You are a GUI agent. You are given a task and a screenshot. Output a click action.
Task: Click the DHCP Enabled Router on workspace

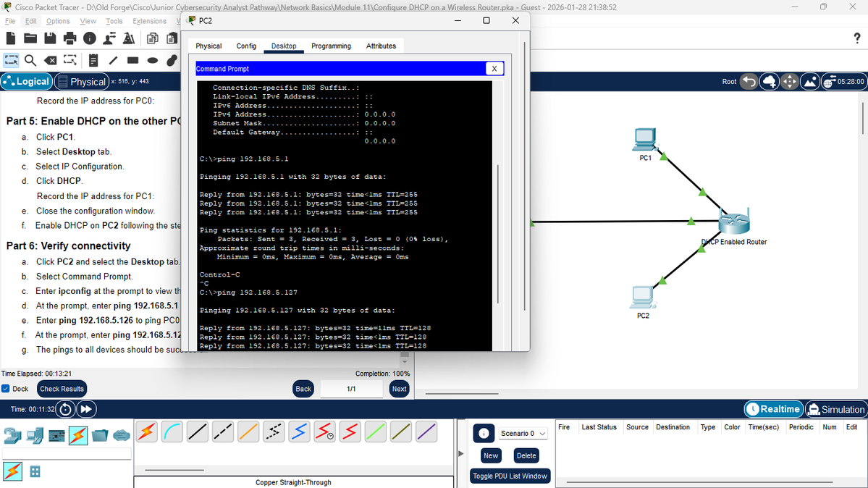point(734,223)
